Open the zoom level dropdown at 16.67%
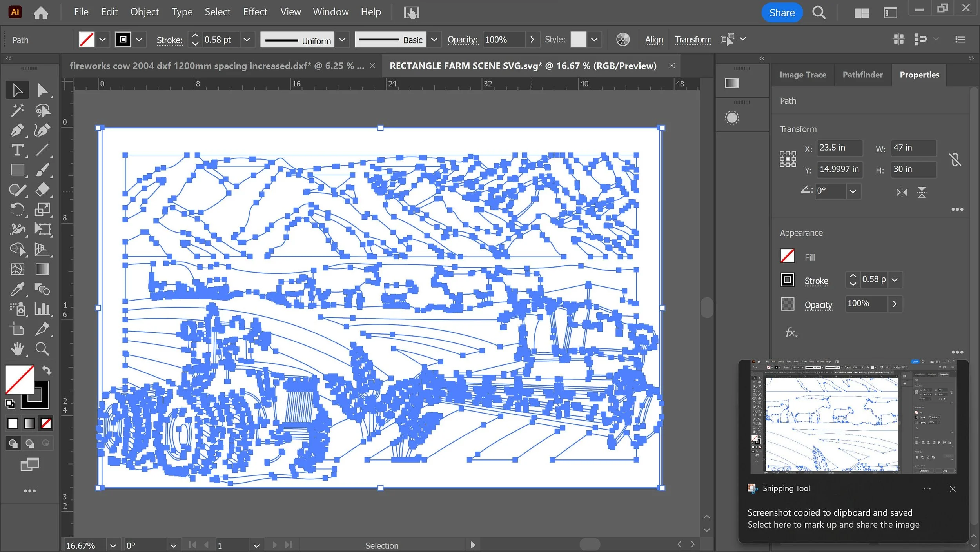 (113, 545)
